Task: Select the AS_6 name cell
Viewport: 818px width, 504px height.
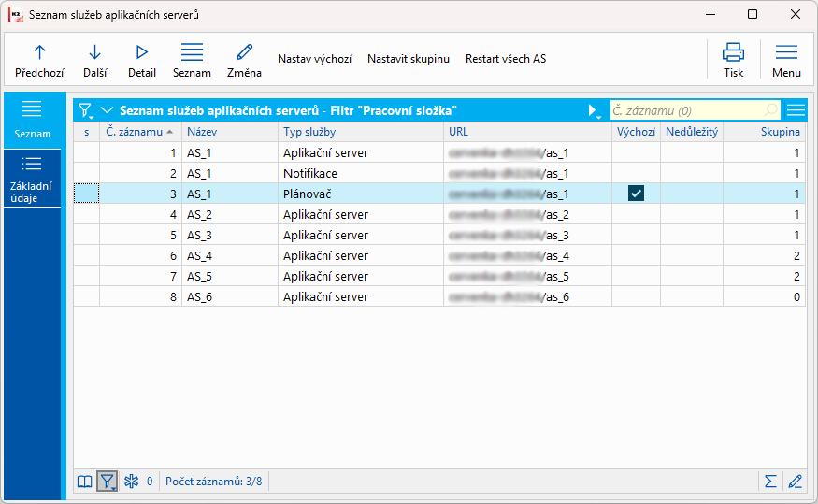Action: [230, 296]
